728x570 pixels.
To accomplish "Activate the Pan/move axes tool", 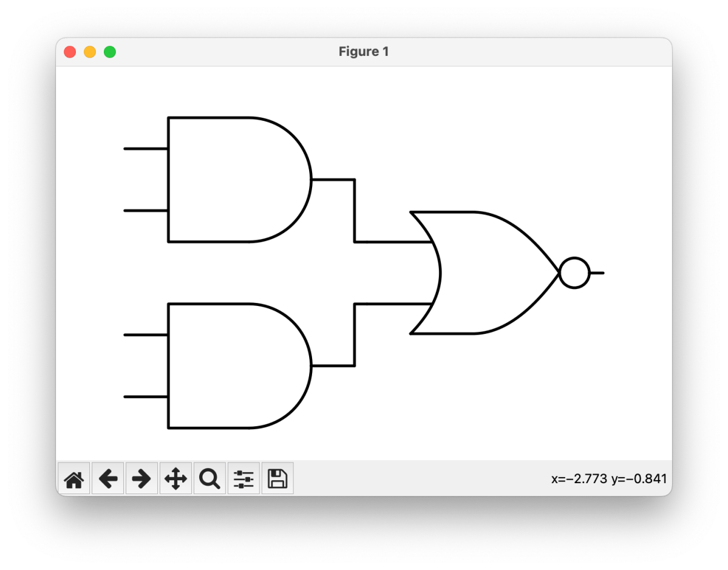I will (175, 478).
